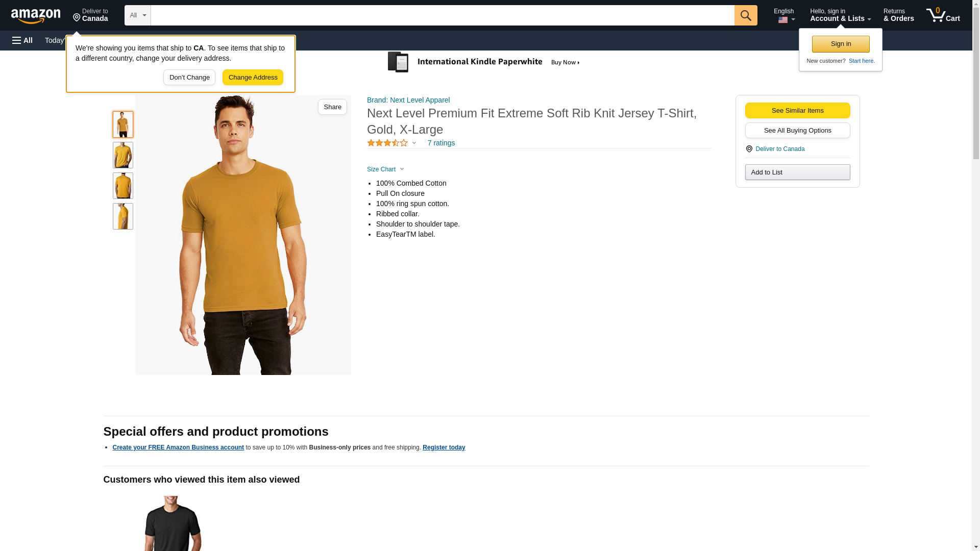This screenshot has height=551, width=980.
Task: Select the fourth product thumbnail image
Action: [123, 216]
